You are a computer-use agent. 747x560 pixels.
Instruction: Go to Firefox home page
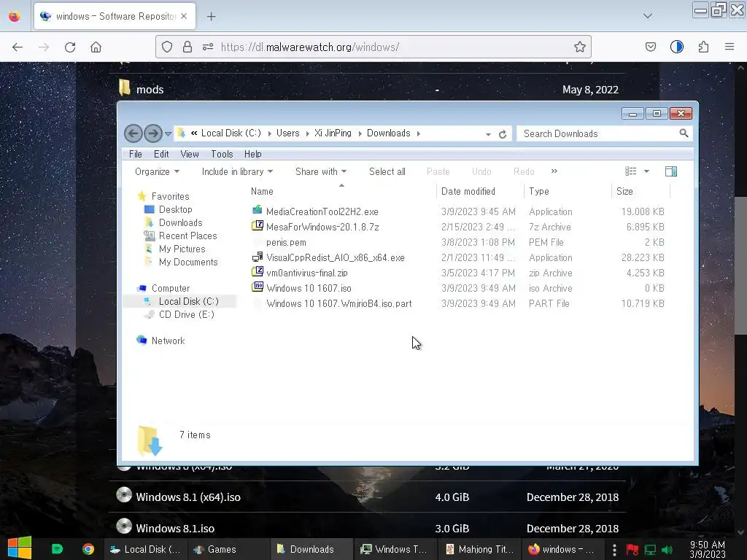pyautogui.click(x=96, y=47)
